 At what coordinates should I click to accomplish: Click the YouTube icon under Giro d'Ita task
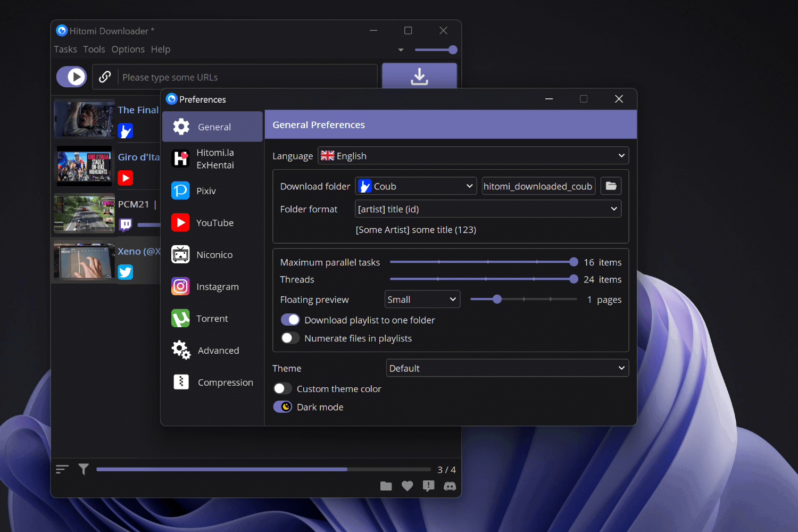[x=126, y=178]
